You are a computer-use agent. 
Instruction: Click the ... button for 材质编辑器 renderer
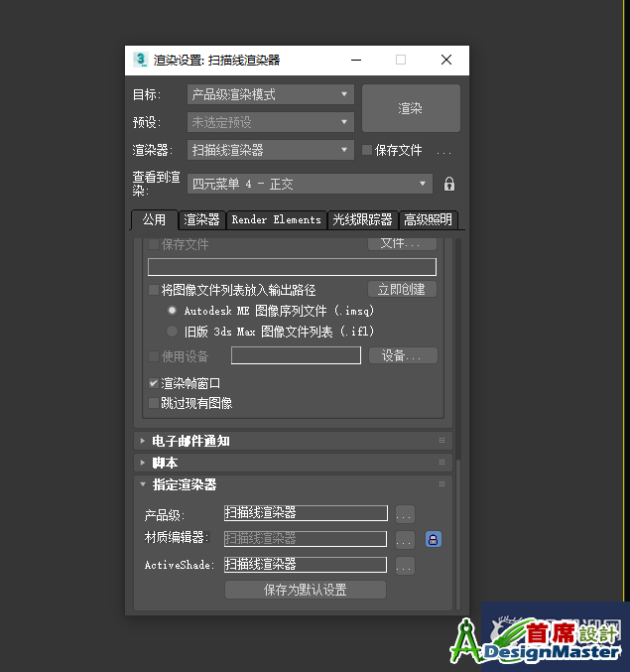[405, 540]
